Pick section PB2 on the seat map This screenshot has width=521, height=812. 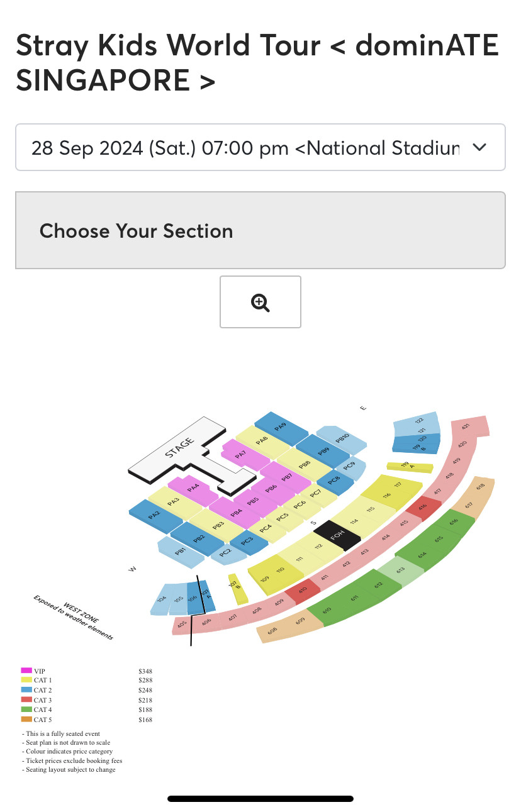click(199, 539)
